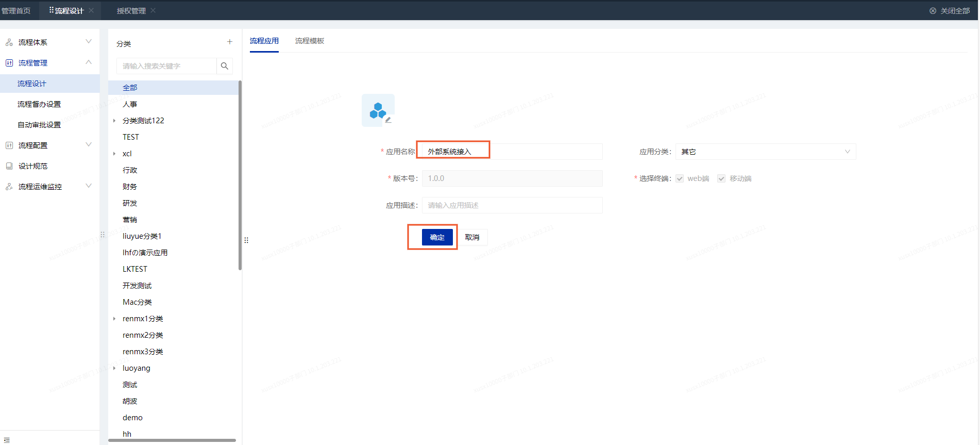This screenshot has height=445, width=980.
Task: Close the 授权管理 tab
Action: 153,10
